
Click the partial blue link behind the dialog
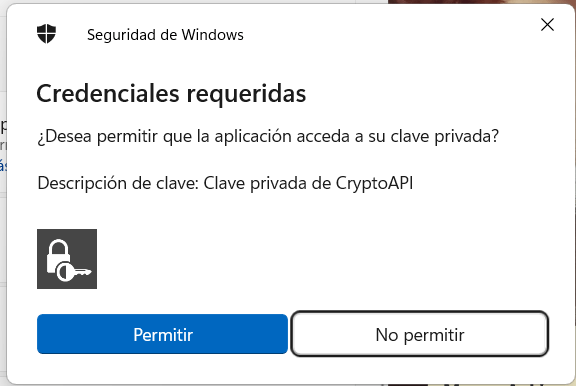point(3,165)
